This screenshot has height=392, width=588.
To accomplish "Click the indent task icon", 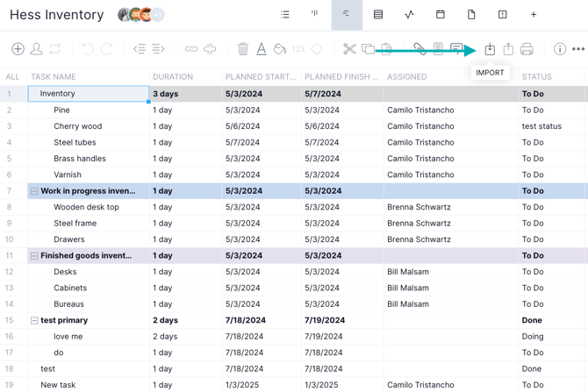I will pos(158,49).
